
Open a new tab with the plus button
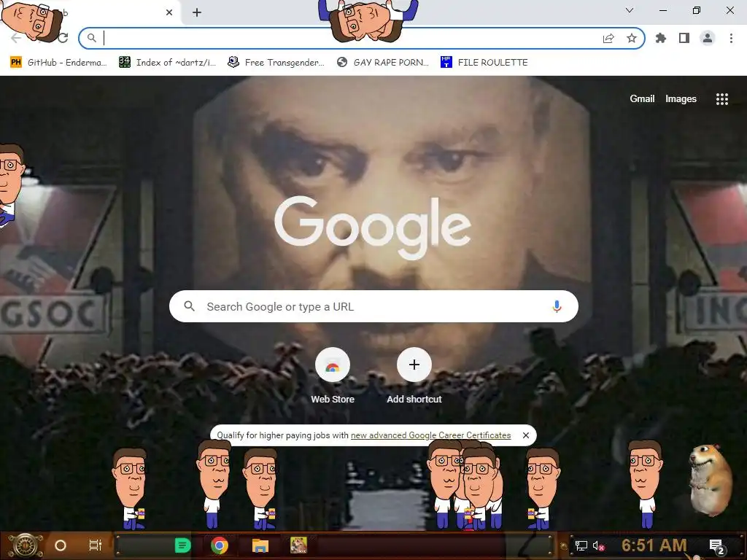[197, 12]
